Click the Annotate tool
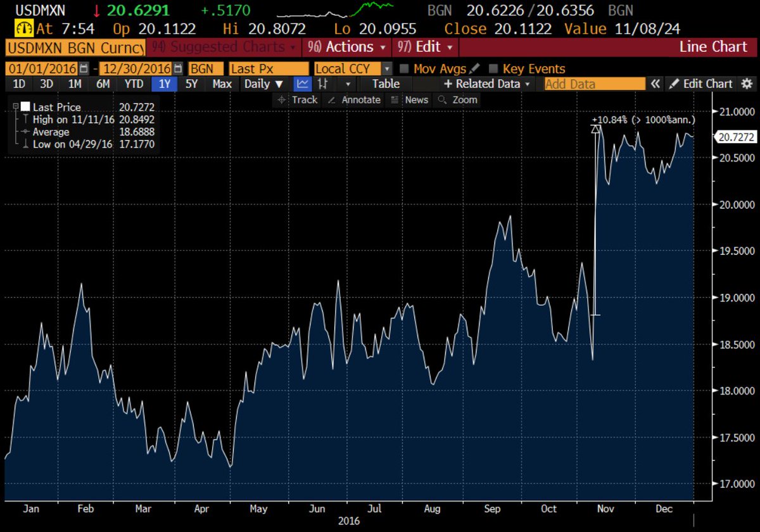 (x=355, y=100)
